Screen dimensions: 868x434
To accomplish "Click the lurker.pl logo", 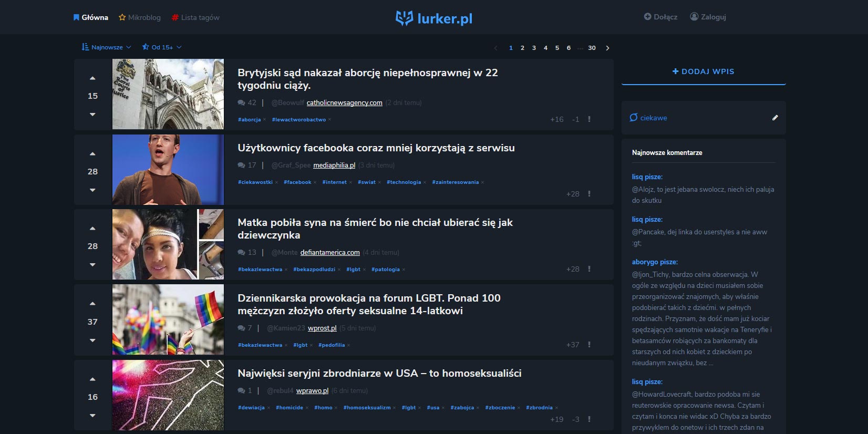I will (434, 18).
